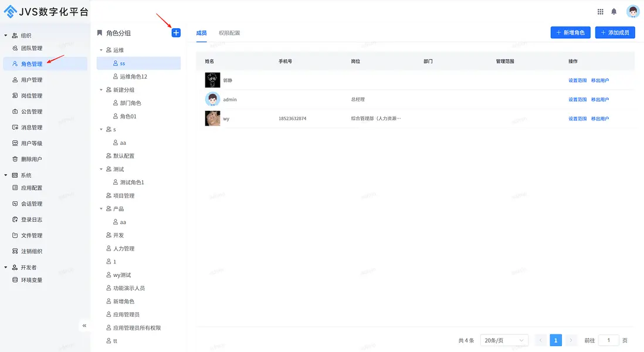The image size is (644, 352).
Task: Switch to the 权限配置 tab
Action: click(228, 33)
